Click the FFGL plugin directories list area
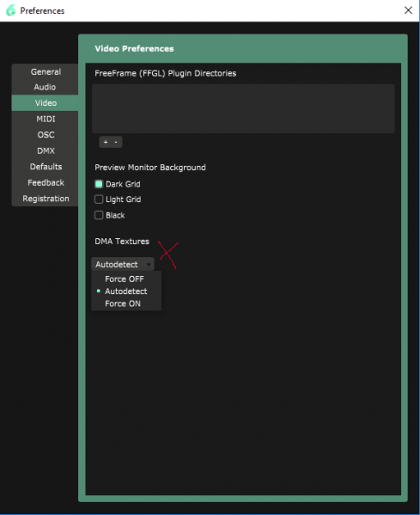420x515 pixels. pyautogui.click(x=243, y=108)
